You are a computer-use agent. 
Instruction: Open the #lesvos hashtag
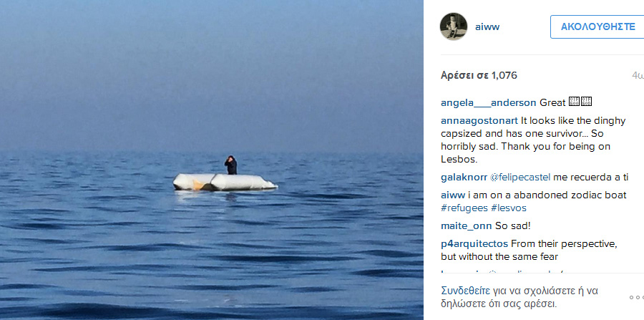pyautogui.click(x=509, y=208)
